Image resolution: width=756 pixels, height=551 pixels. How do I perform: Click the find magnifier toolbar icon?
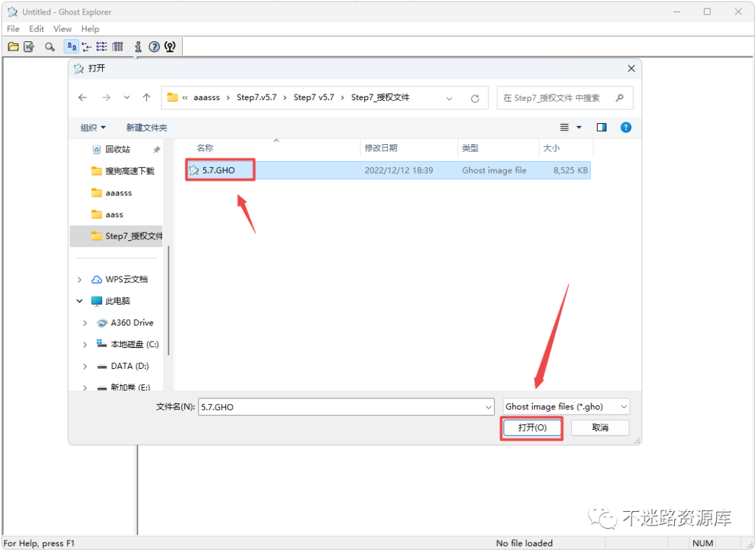pos(50,47)
